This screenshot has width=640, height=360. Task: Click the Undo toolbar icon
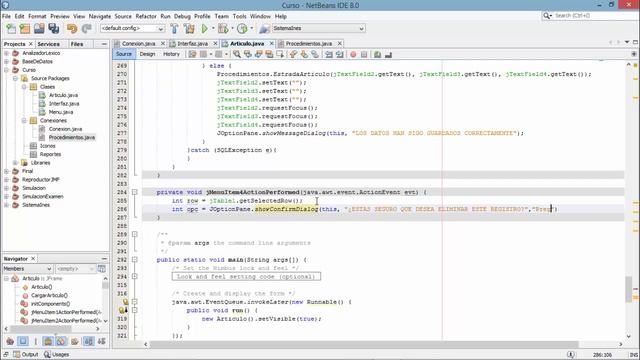[x=72, y=29]
